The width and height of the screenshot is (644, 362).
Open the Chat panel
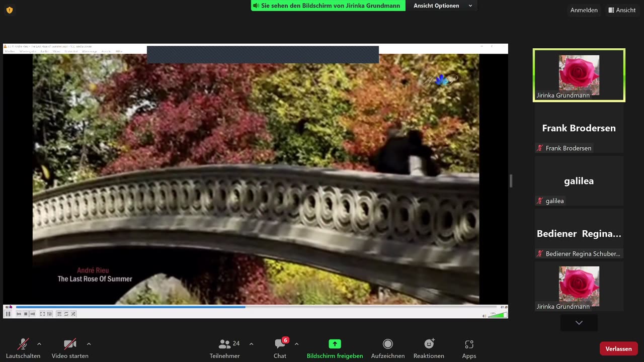click(280, 348)
